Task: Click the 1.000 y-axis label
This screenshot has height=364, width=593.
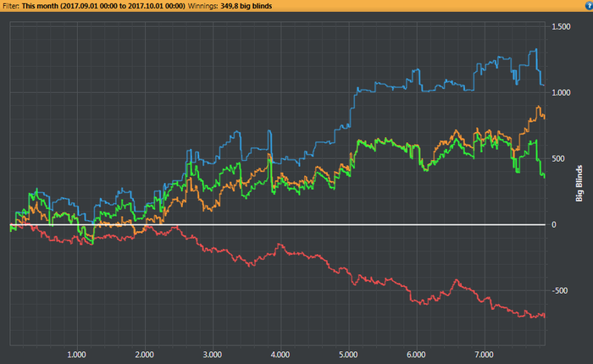Action: [561, 93]
